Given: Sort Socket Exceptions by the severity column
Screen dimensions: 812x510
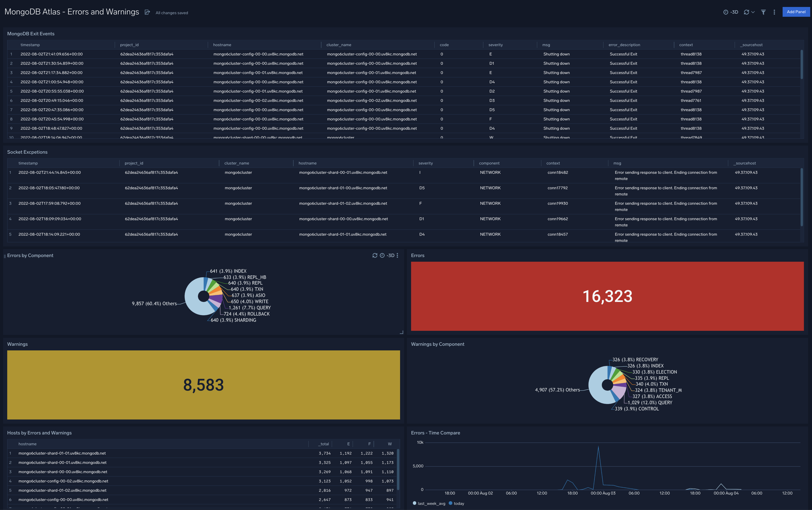Looking at the screenshot, I should (426, 163).
